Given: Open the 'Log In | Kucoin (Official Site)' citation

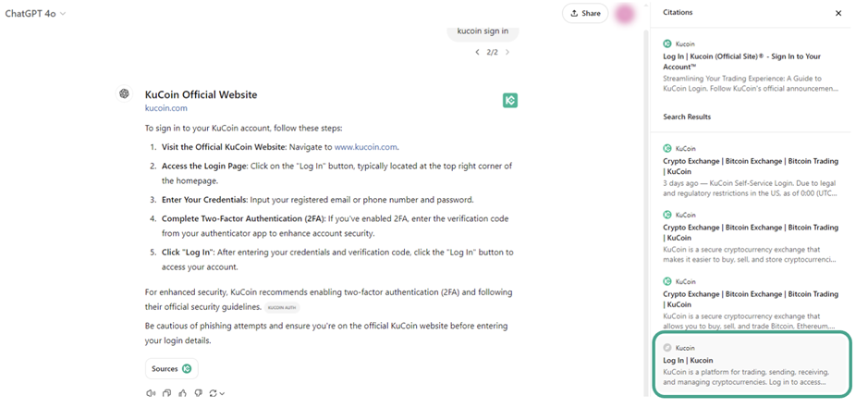Looking at the screenshot, I should coord(752,66).
